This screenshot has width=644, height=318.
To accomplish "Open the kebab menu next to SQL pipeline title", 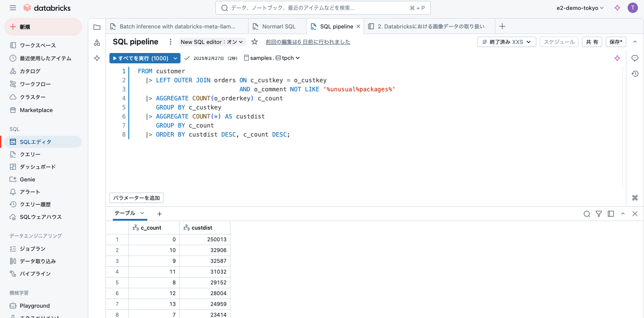I will pyautogui.click(x=171, y=42).
